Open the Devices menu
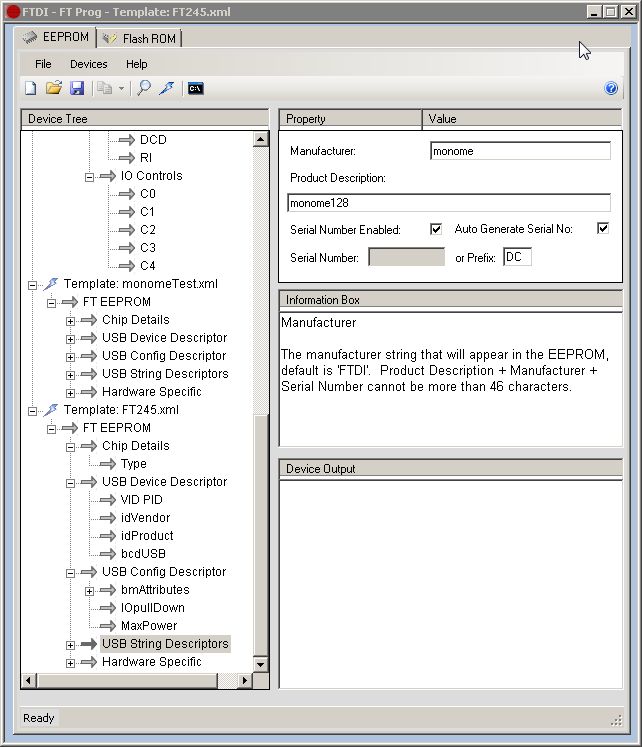 (x=89, y=64)
